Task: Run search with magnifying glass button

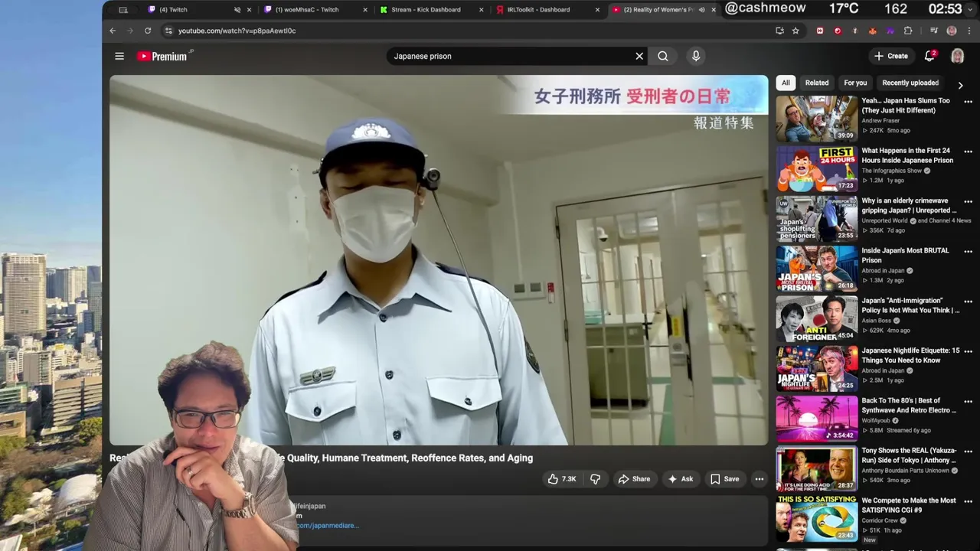Action: coord(663,56)
